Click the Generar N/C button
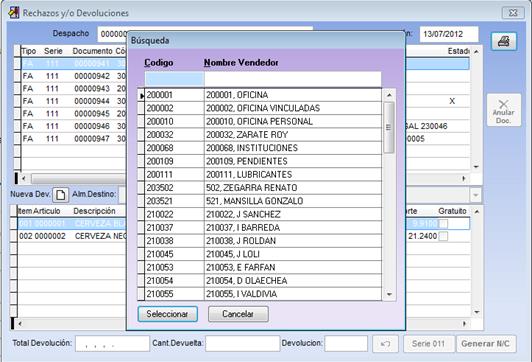Image resolution: width=532 pixels, height=362 pixels. [486, 344]
